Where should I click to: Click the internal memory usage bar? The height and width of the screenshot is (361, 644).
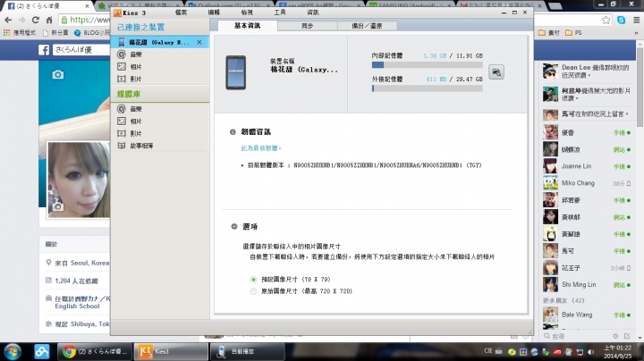(427, 65)
